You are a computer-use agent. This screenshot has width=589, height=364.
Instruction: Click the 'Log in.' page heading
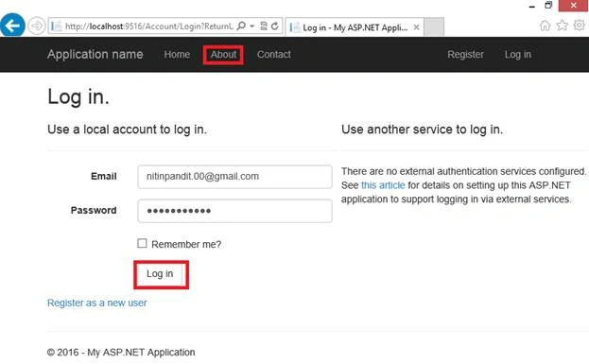point(78,96)
